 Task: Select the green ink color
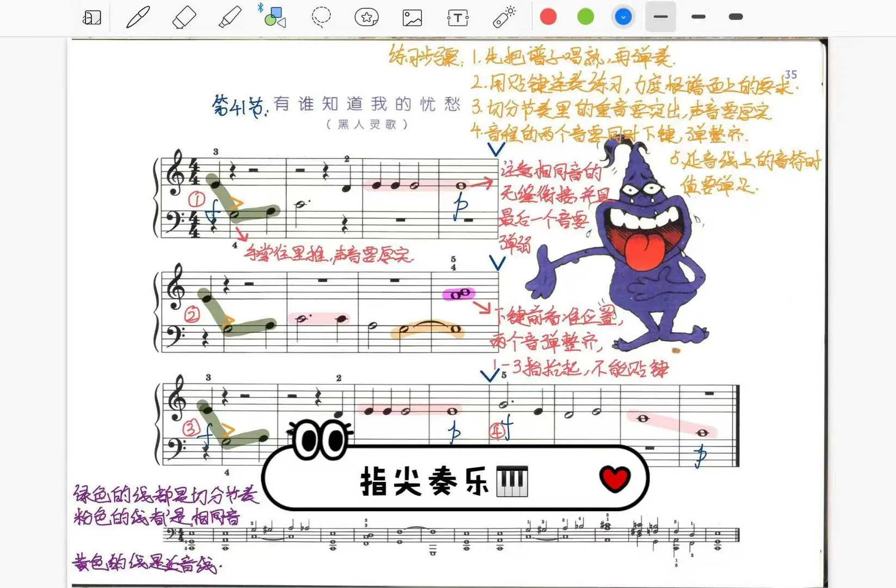[585, 16]
